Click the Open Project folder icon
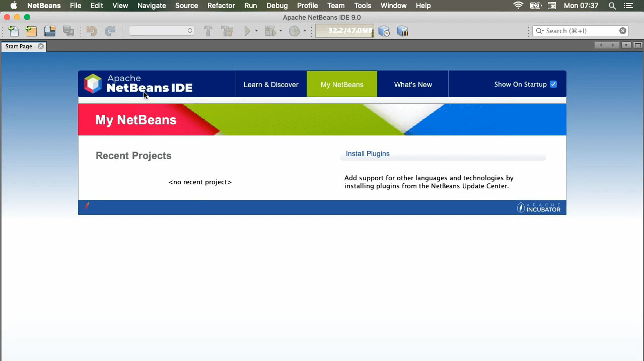 click(x=50, y=31)
